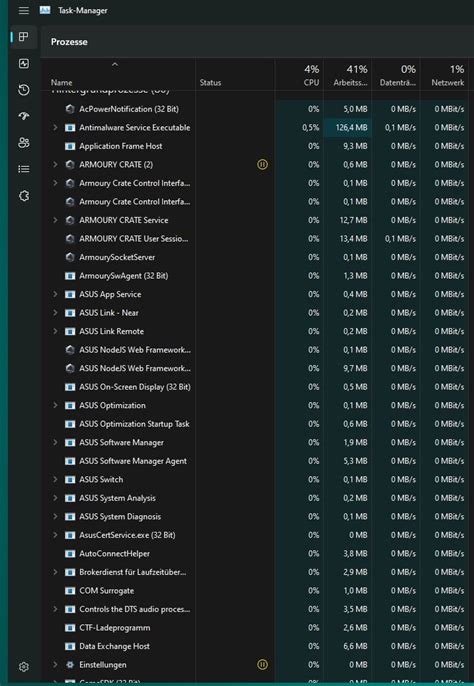The image size is (474, 686).
Task: Click the sort direction arrow above Name
Action: (x=115, y=64)
